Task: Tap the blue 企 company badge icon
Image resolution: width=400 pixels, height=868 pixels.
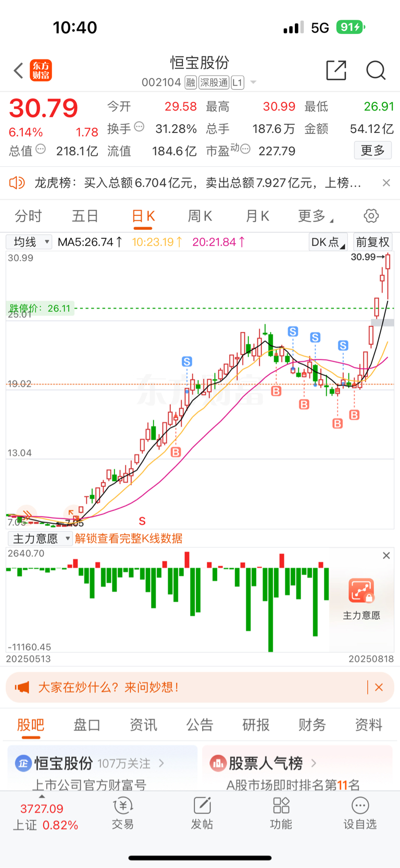Action: click(x=23, y=763)
